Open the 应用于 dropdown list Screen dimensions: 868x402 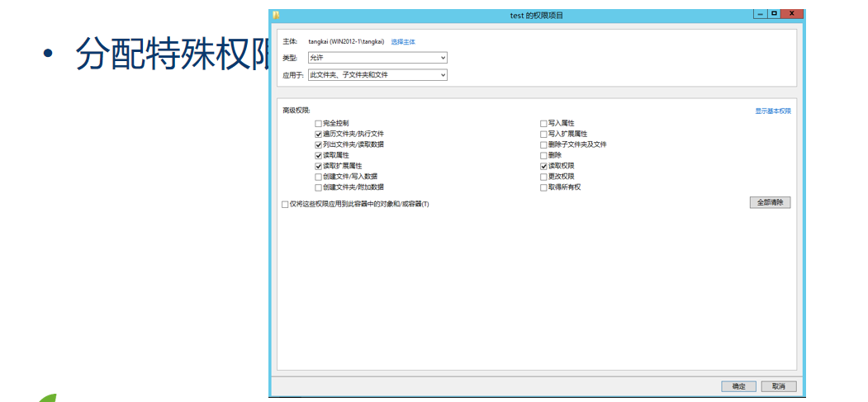(377, 74)
